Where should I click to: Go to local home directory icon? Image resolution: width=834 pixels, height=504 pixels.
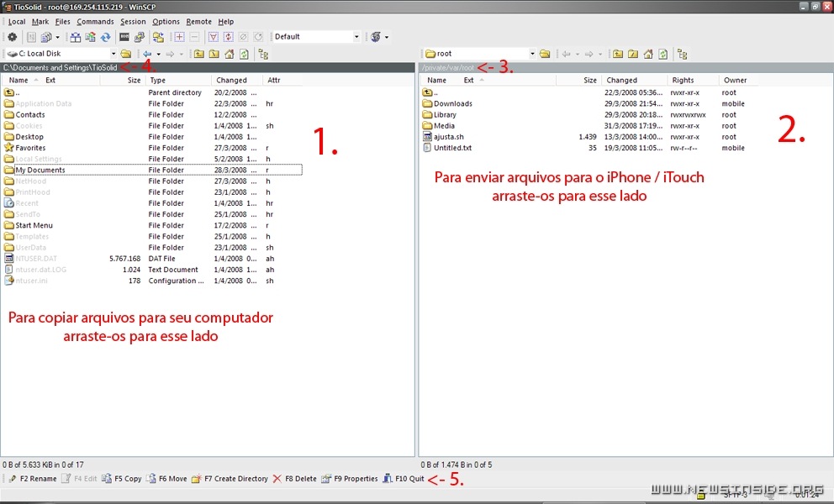pos(229,54)
